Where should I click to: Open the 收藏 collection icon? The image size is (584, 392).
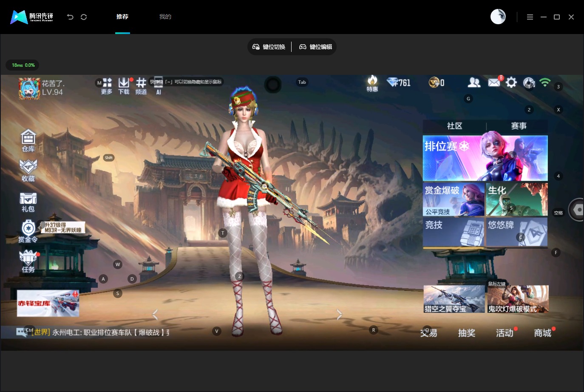[28, 171]
